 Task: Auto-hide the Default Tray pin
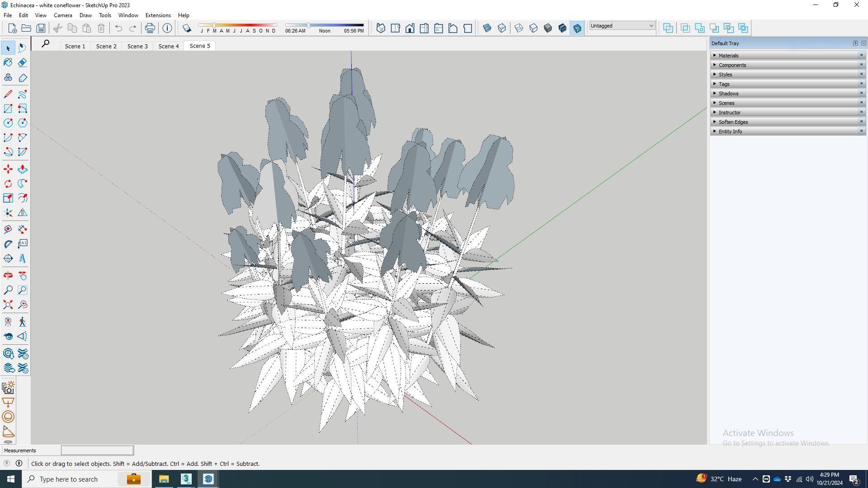coord(855,43)
